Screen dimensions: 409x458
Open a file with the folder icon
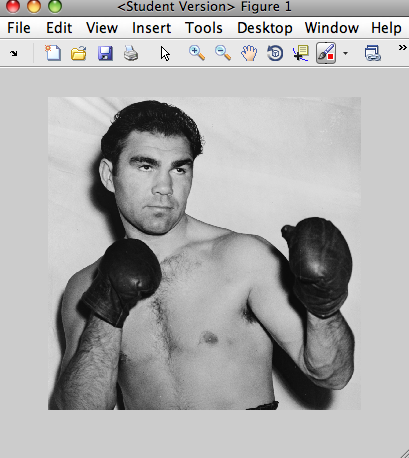click(x=79, y=53)
